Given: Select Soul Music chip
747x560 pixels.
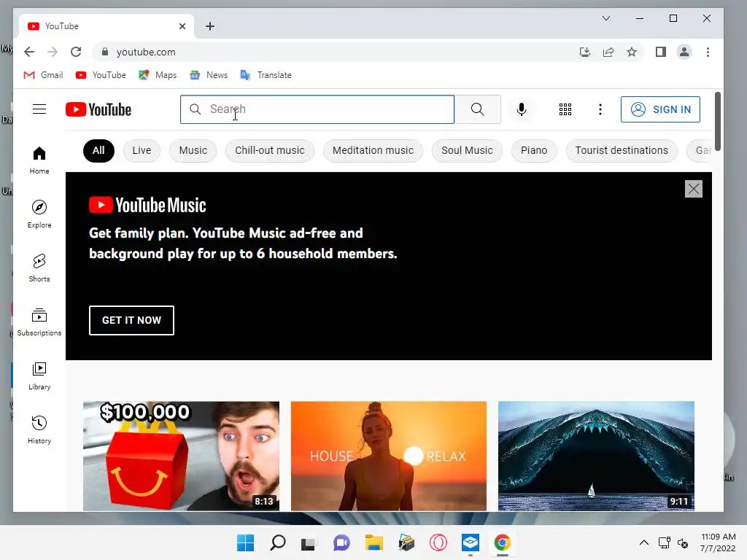Looking at the screenshot, I should pyautogui.click(x=467, y=150).
